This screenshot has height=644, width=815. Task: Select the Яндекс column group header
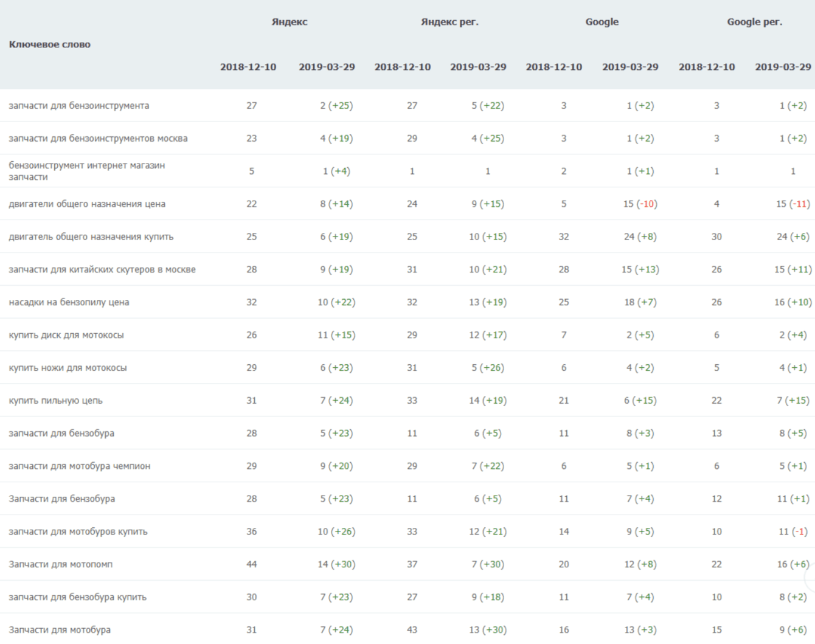pyautogui.click(x=290, y=22)
